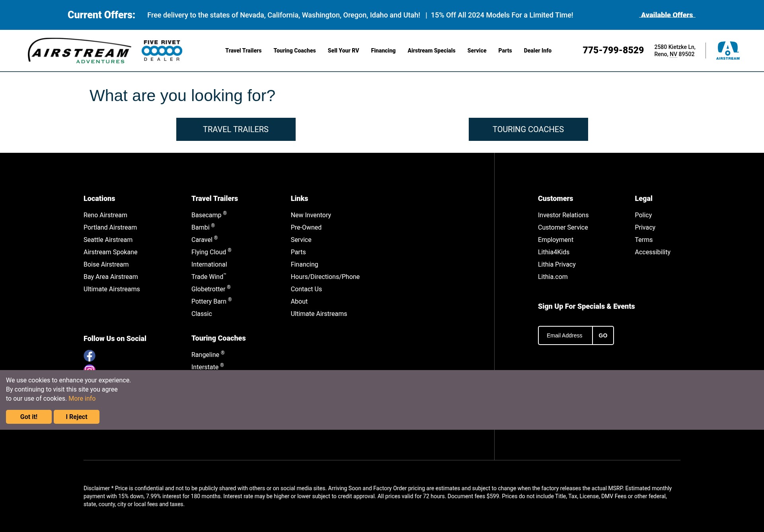The image size is (764, 532).
Task: Open Employment link
Action: coord(555,240)
